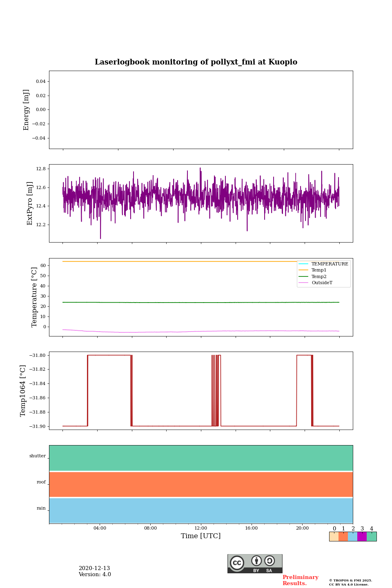The height and width of the screenshot is (588, 392).
Task: Select the light blue swatch labeled 2
Action: pos(352,537)
